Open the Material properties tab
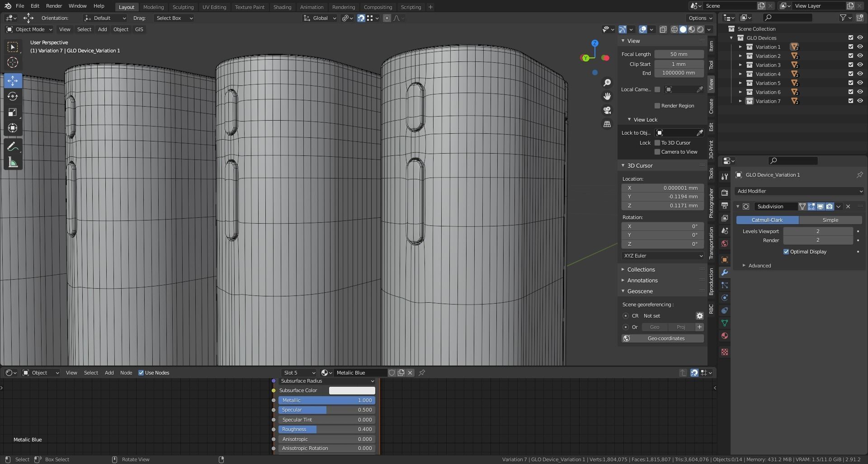Screen dimensions: 868x464 click(x=725, y=336)
